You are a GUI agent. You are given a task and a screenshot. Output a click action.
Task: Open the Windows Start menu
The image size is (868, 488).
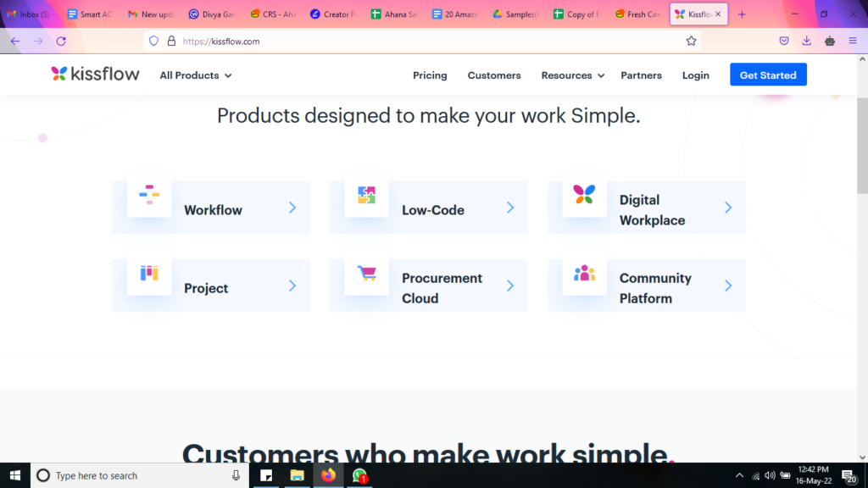[15, 475]
